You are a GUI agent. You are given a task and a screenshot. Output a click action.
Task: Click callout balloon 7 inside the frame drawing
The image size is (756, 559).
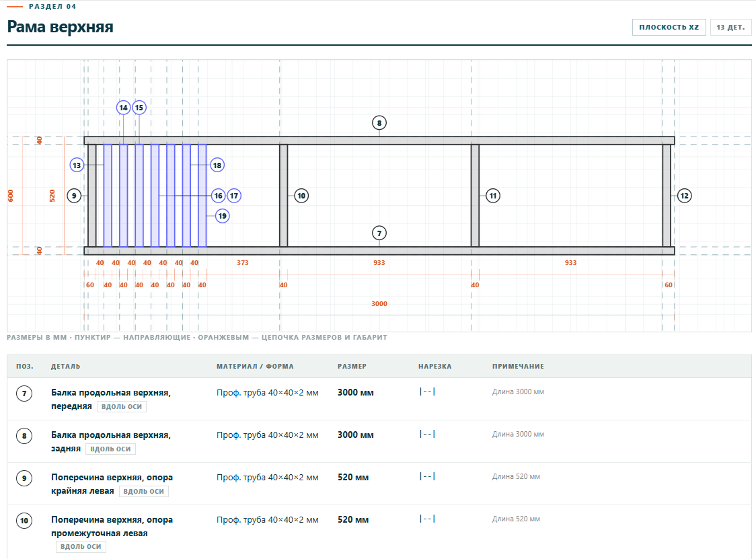[379, 233]
